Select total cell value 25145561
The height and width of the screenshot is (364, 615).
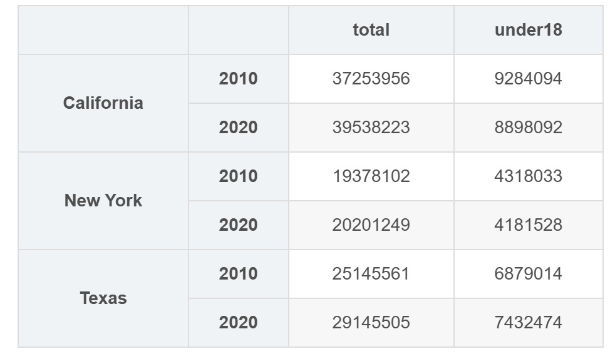click(x=371, y=274)
